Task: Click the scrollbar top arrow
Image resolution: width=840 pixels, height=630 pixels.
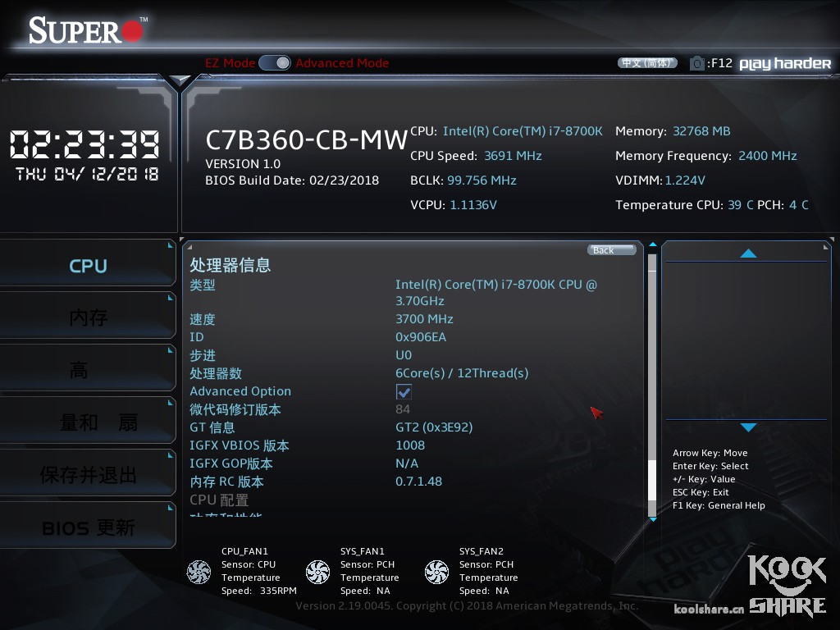Action: [652, 244]
